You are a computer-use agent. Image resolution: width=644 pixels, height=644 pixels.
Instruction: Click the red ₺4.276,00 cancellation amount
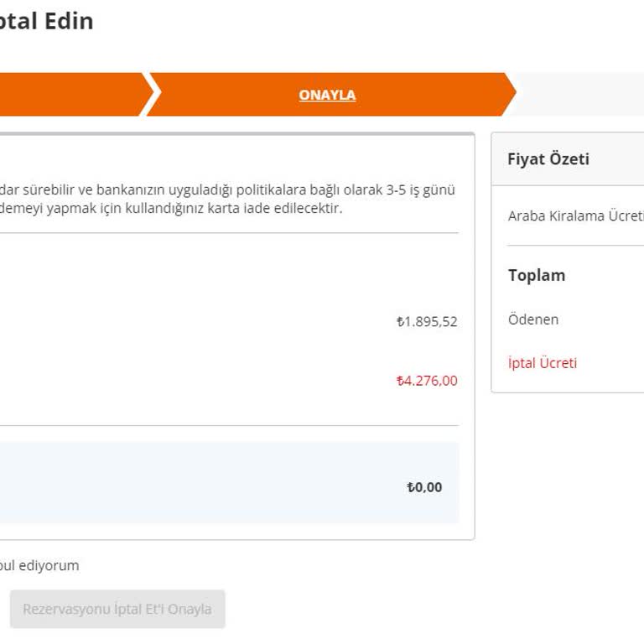tap(427, 381)
